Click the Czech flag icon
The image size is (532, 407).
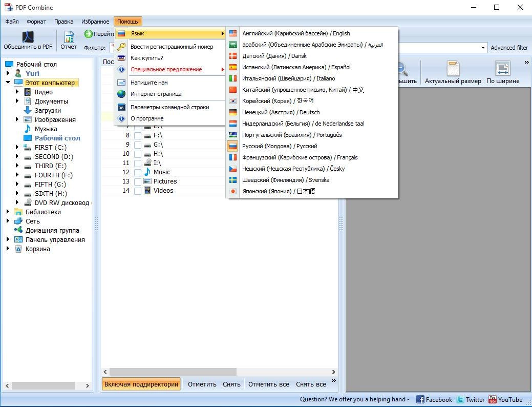(x=233, y=169)
